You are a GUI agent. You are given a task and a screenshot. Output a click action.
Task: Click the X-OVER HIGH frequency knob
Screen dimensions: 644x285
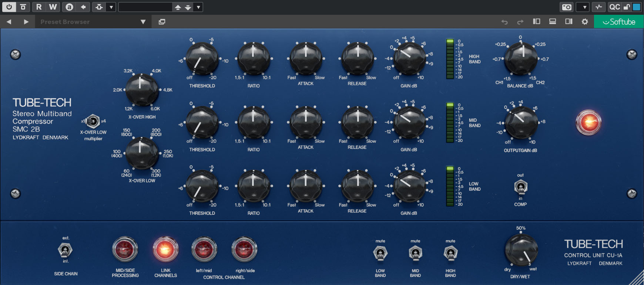142,90
